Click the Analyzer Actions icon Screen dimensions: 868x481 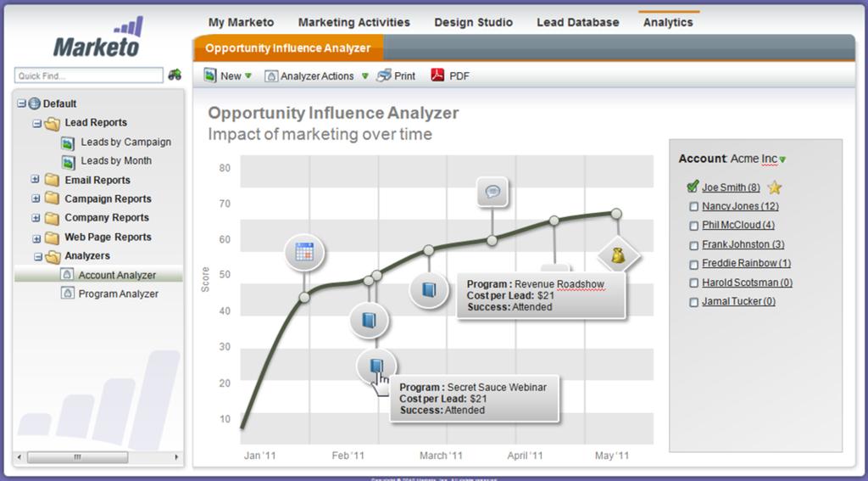point(271,76)
